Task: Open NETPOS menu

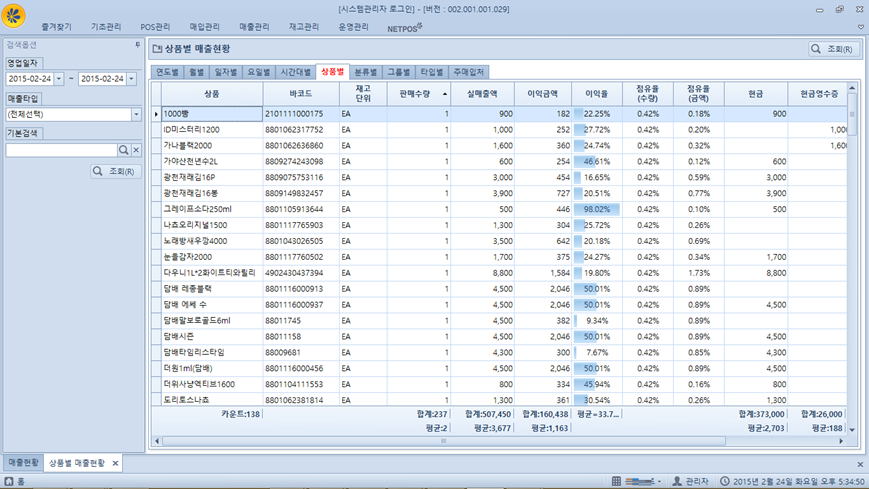Action: coord(405,28)
